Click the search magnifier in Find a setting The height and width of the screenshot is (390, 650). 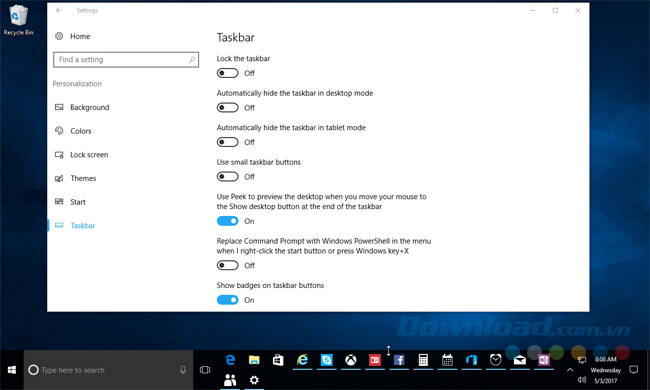pos(192,60)
